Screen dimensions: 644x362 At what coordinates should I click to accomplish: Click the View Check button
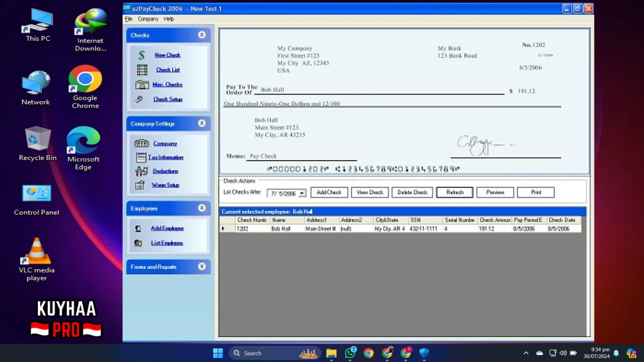[370, 193]
